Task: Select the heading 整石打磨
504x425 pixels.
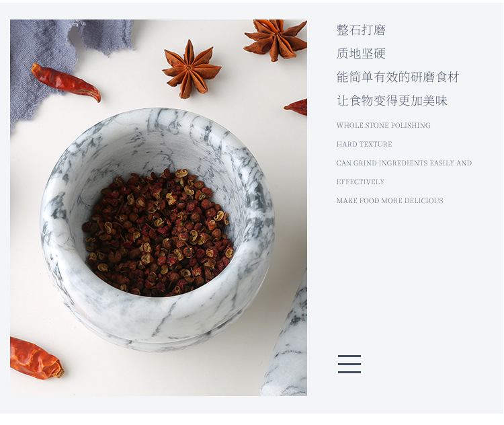Action: pyautogui.click(x=361, y=30)
